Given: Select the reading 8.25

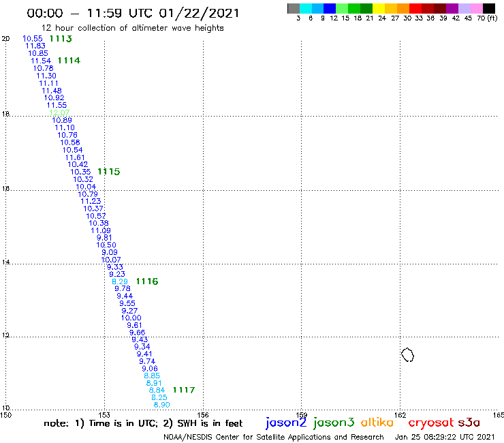Looking at the screenshot, I should (159, 398).
